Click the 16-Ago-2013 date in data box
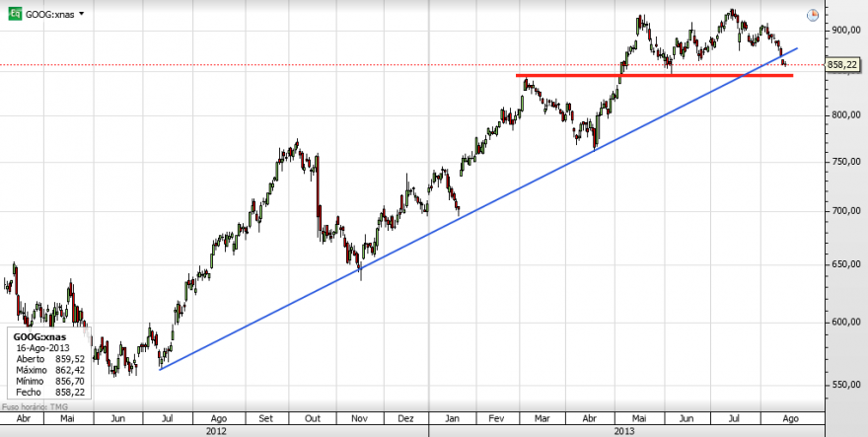 (42, 348)
